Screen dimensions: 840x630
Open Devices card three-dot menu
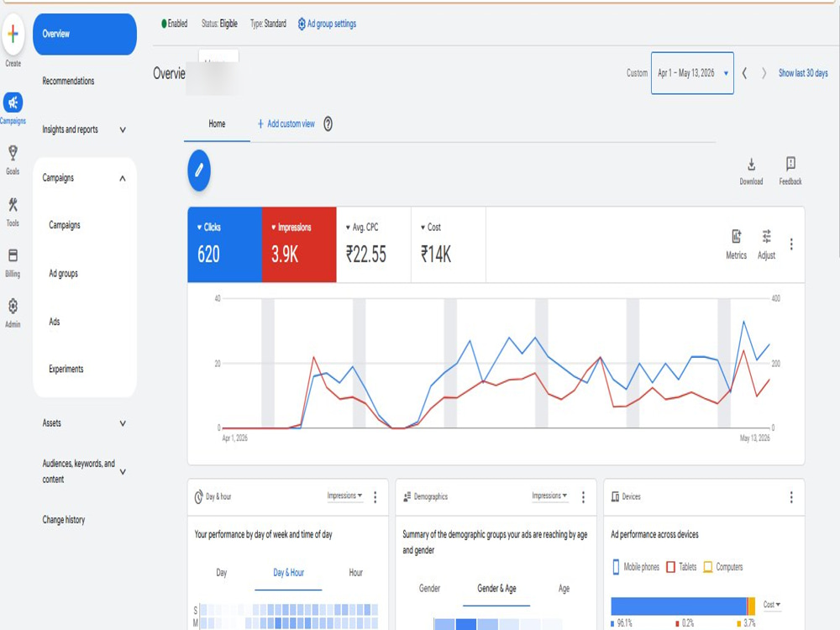[791, 497]
